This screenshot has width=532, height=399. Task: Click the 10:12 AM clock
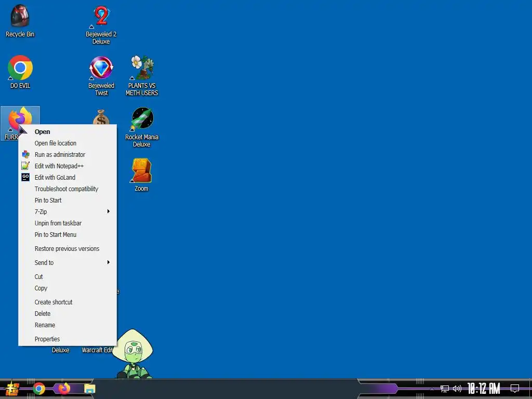coord(484,389)
